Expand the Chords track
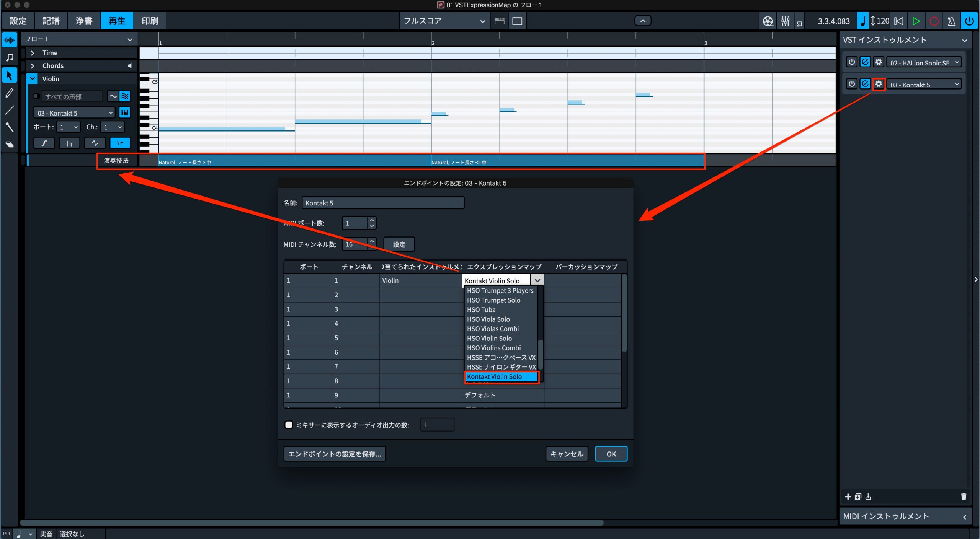Image resolution: width=980 pixels, height=539 pixels. 33,66
